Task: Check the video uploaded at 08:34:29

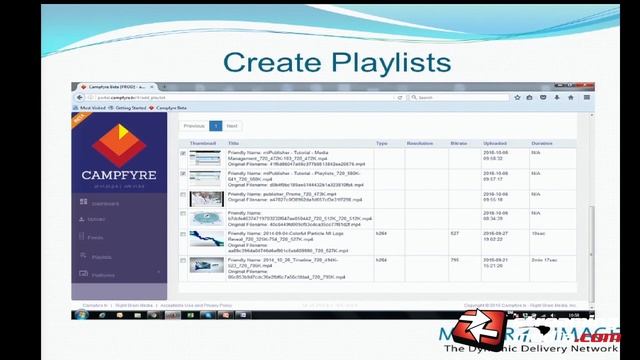Action: coord(183,213)
